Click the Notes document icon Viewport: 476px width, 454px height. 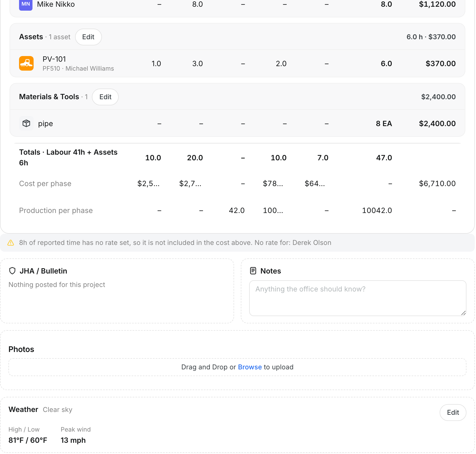tap(253, 271)
